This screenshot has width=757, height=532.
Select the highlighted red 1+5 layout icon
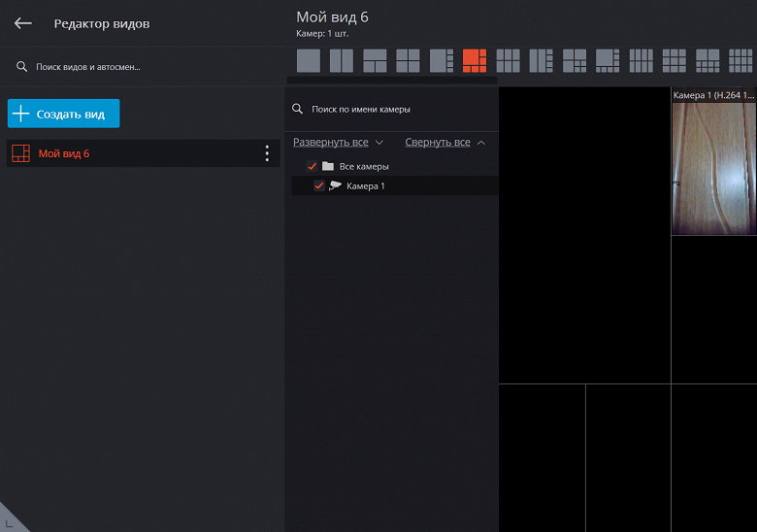475,61
